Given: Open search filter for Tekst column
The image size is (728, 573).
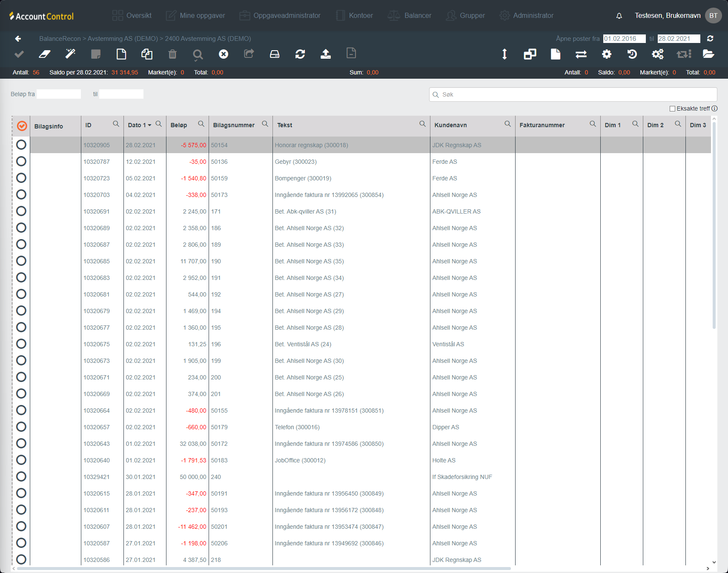Looking at the screenshot, I should tap(422, 124).
